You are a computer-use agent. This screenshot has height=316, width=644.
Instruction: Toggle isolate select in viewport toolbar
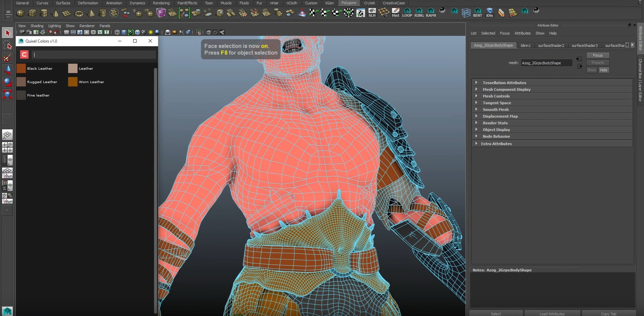coord(199,32)
